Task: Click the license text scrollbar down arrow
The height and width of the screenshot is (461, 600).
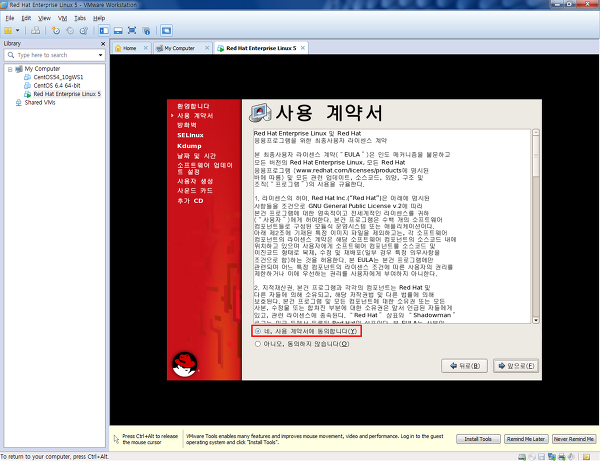Action: (x=536, y=320)
